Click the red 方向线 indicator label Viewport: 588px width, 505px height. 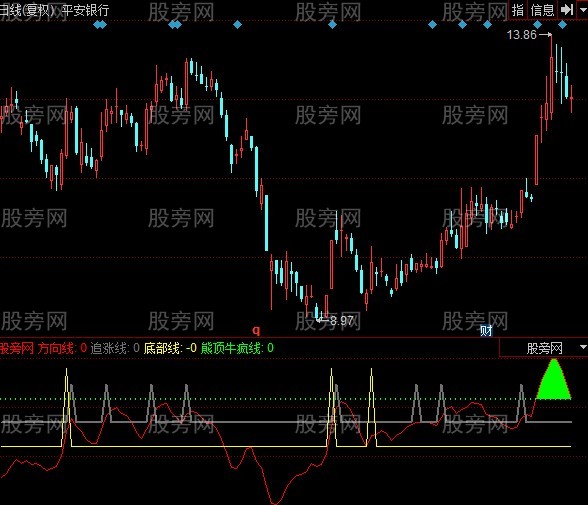pos(56,348)
